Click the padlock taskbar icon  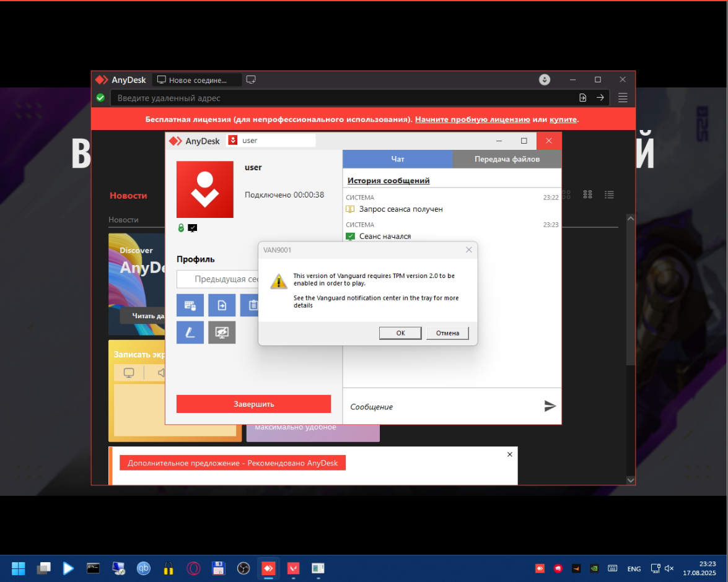click(169, 568)
